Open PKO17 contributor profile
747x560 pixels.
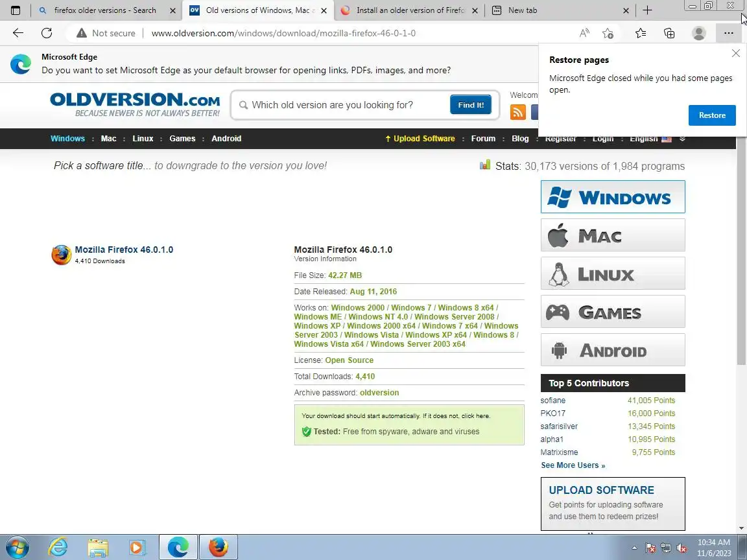click(552, 414)
